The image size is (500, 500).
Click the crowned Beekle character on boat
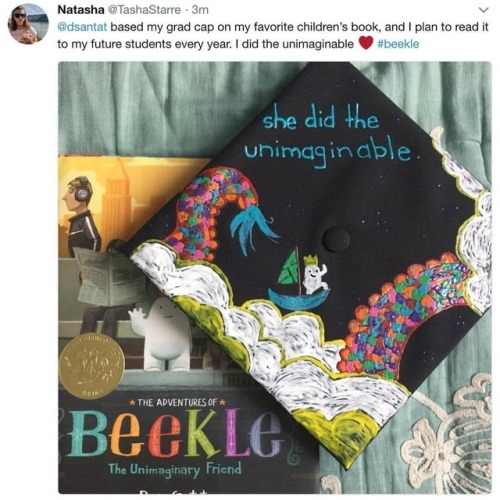click(315, 274)
